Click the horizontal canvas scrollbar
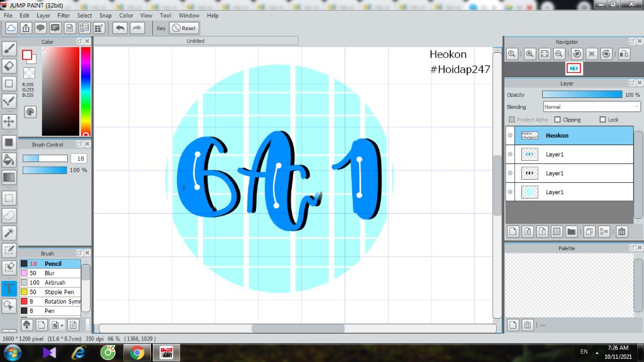The width and height of the screenshot is (644, 362). [297, 328]
